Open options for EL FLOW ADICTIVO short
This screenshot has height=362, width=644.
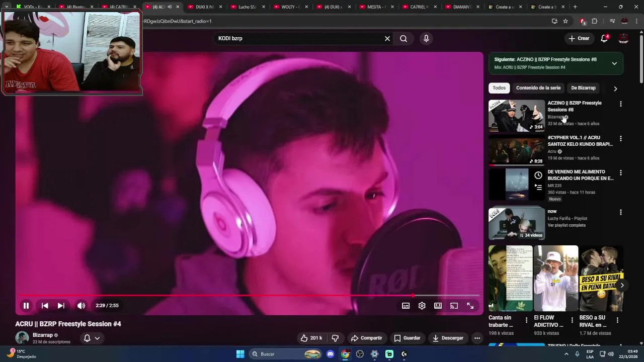click(x=572, y=320)
